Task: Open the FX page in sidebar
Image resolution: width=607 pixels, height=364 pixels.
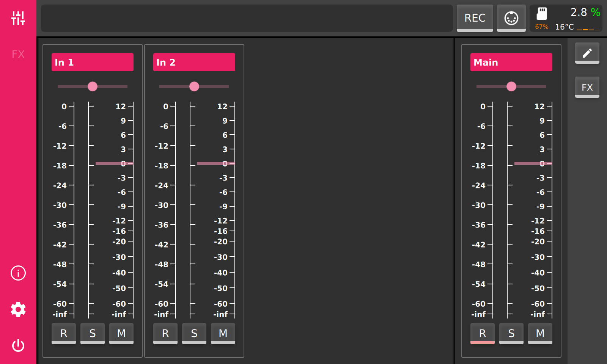Action: click(18, 54)
